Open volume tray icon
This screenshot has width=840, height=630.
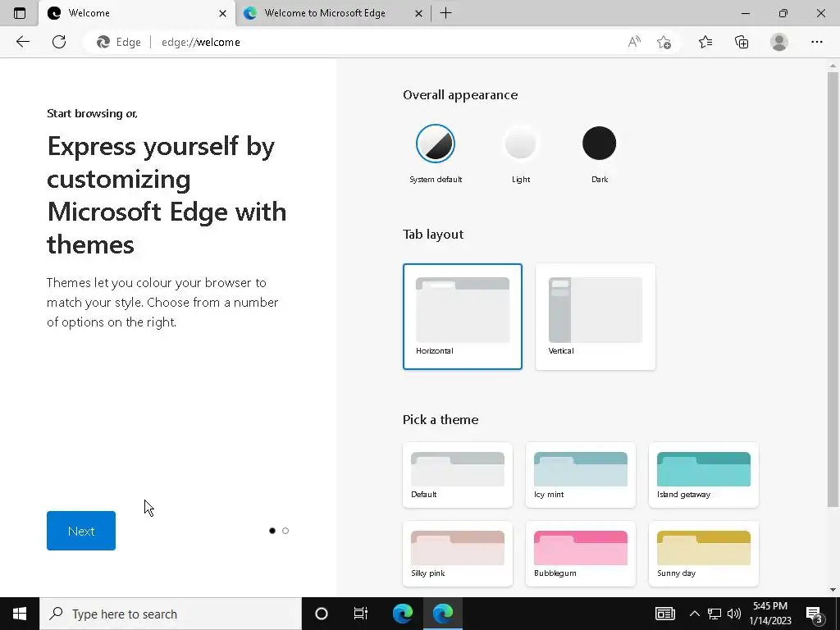click(734, 614)
